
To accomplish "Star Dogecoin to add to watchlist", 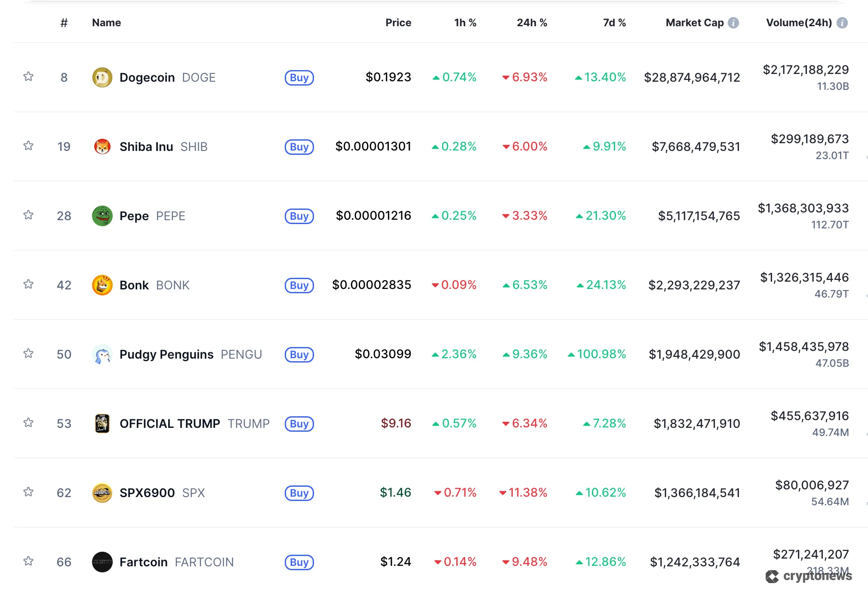I will tap(28, 77).
